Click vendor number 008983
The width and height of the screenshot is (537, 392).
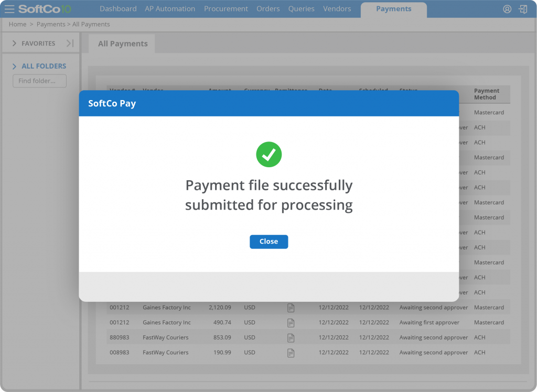pyautogui.click(x=119, y=353)
